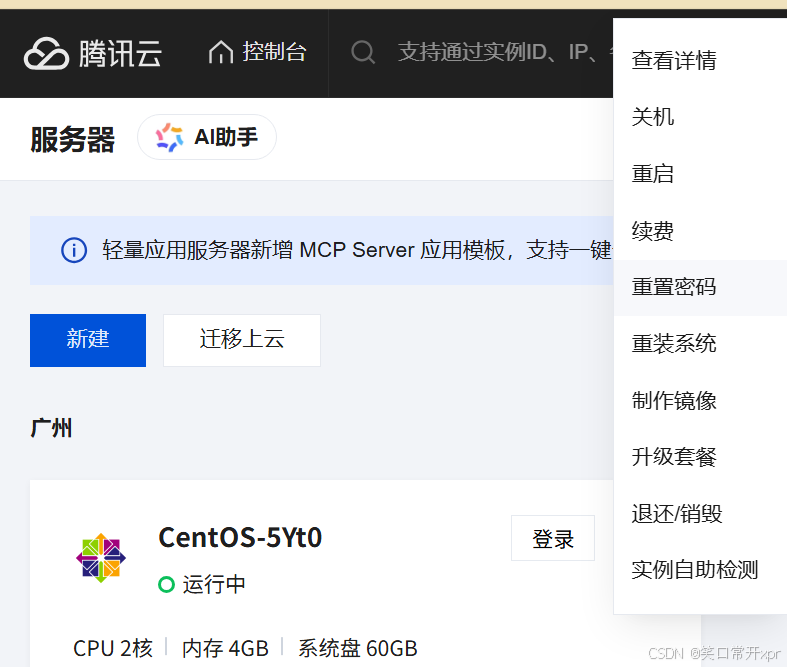The height and width of the screenshot is (667, 787).
Task: Select 重装系统 from the menu
Action: 674,344
